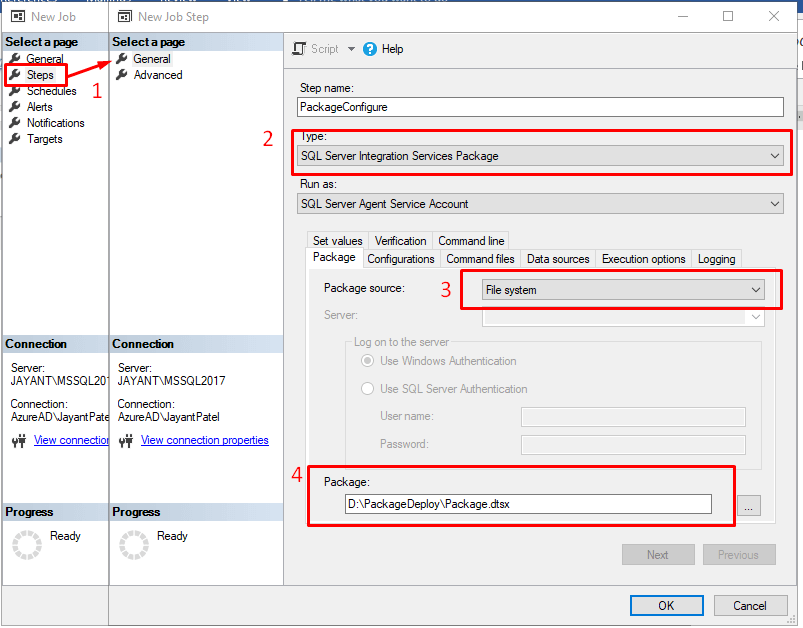Select the Steps page in New Job

[40, 75]
